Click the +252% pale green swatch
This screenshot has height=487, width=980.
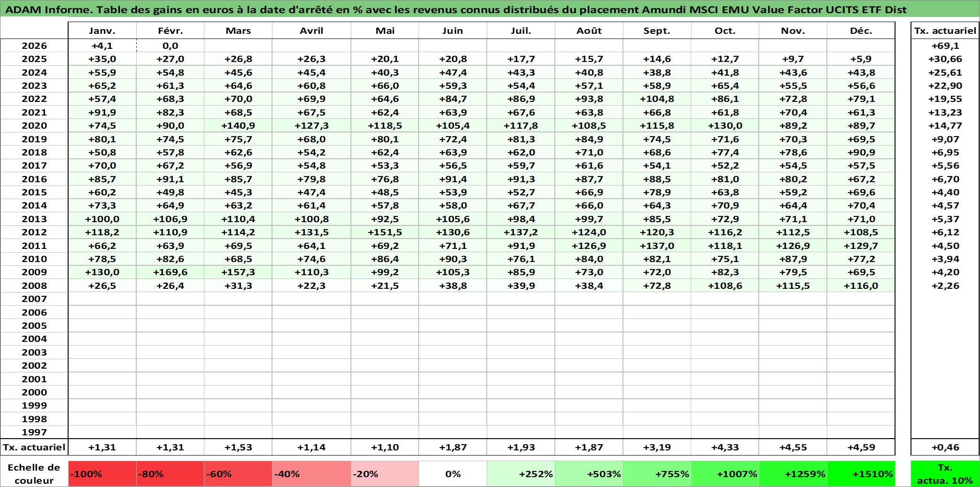[521, 474]
